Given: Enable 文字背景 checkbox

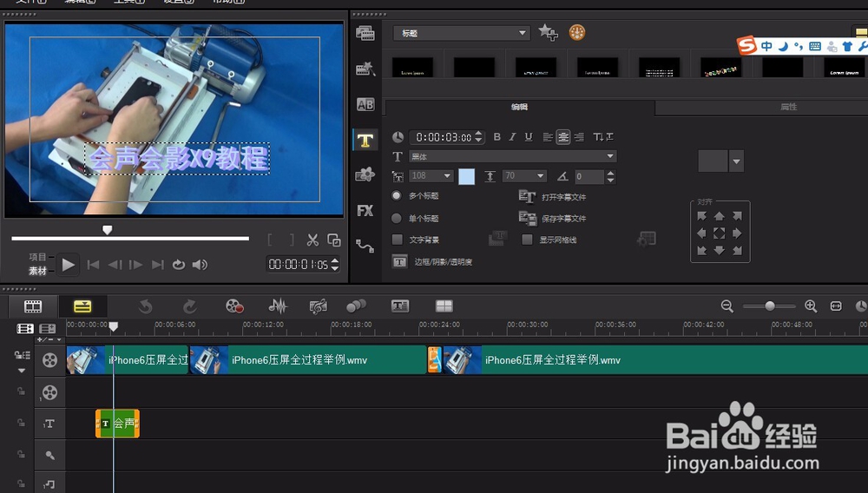Looking at the screenshot, I should [x=397, y=239].
